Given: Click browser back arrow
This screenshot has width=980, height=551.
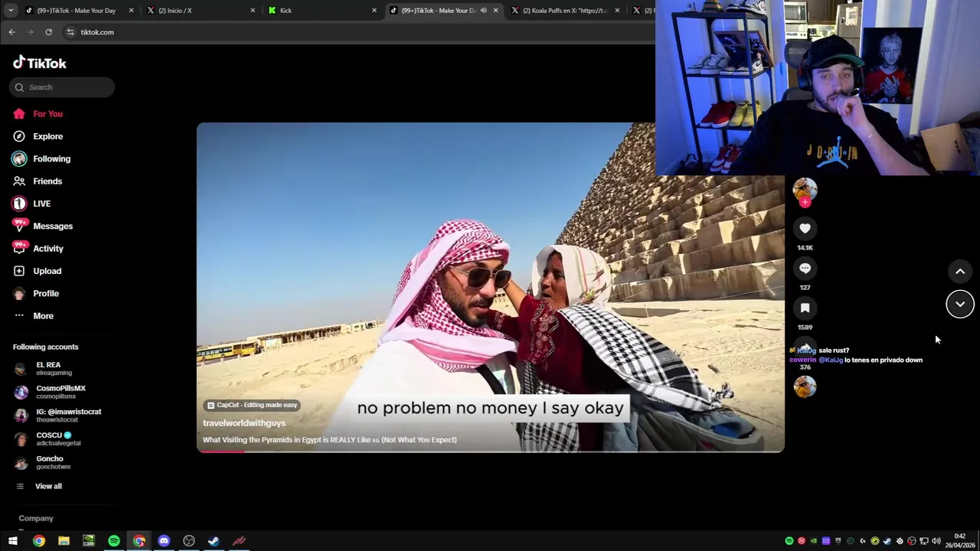Looking at the screenshot, I should point(11,32).
